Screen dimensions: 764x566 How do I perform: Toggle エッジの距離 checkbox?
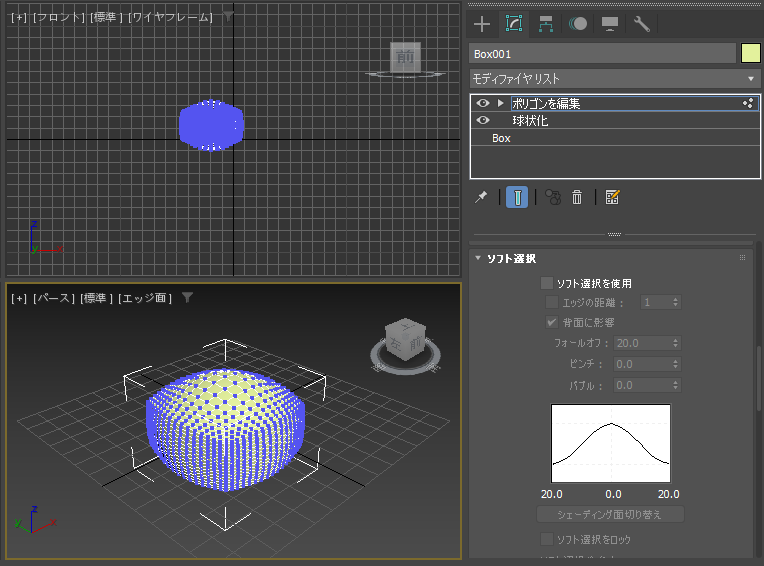(x=552, y=302)
